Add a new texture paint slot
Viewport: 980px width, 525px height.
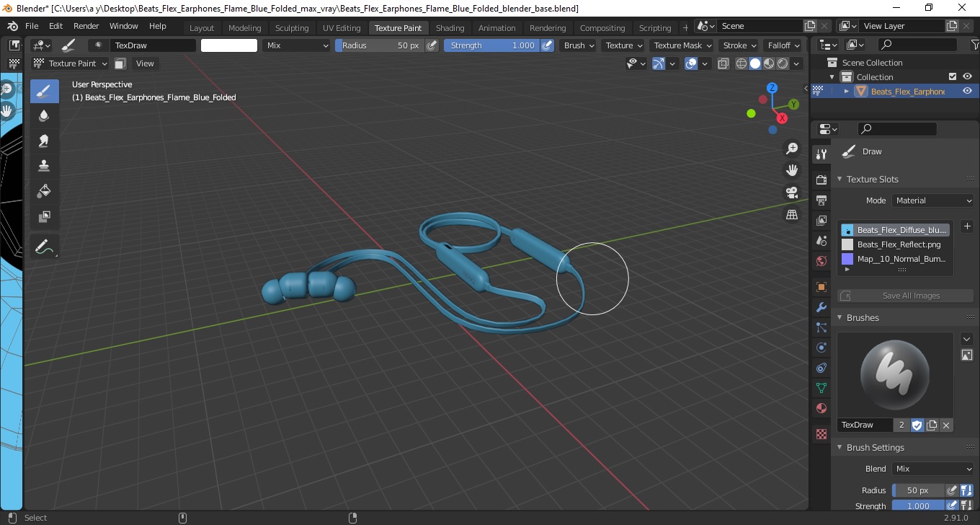967,226
